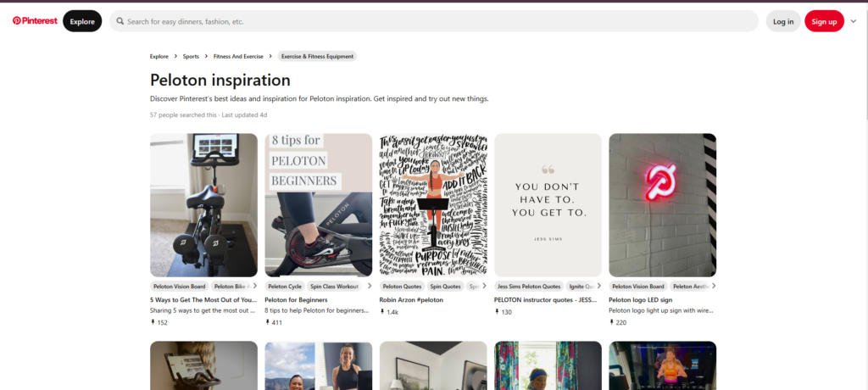Open 'PELOTON instructor quotes - JESS...' title
The height and width of the screenshot is (390, 868).
click(546, 299)
